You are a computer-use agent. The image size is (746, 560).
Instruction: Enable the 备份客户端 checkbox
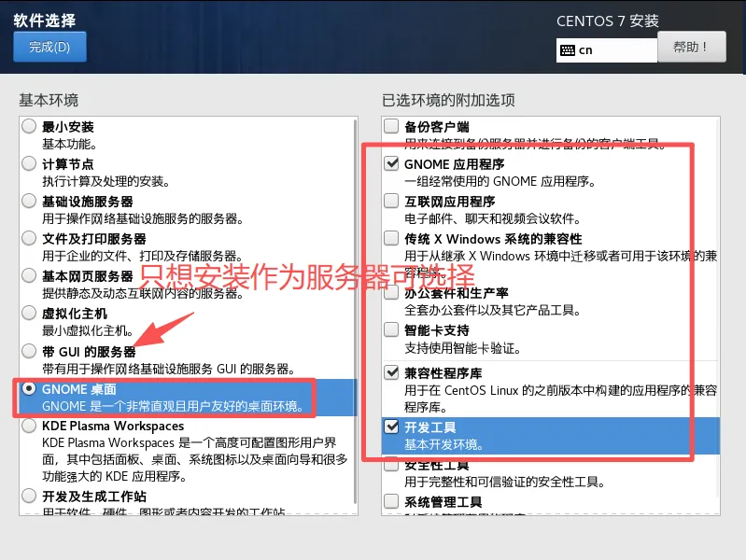click(391, 126)
